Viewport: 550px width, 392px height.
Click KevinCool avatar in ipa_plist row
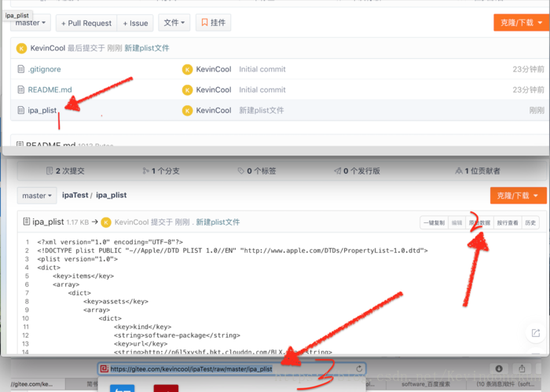coord(187,111)
